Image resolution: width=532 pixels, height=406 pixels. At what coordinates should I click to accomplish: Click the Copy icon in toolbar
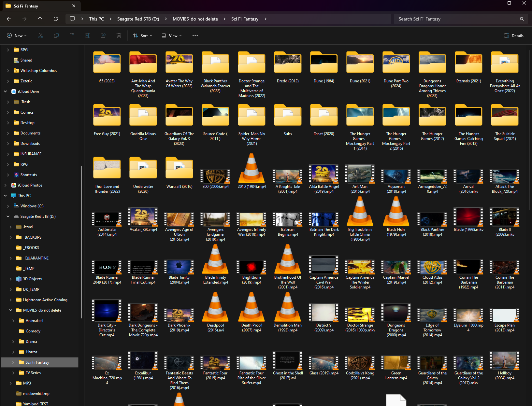(56, 36)
